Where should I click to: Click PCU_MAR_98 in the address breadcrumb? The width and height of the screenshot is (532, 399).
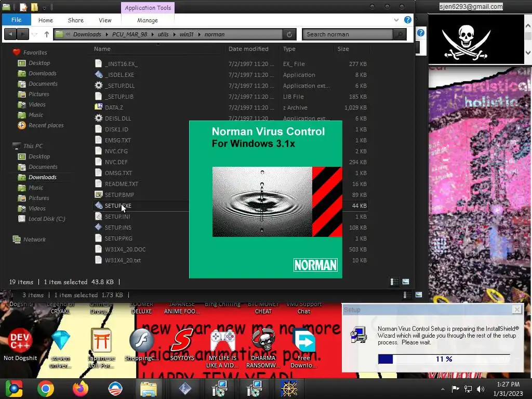click(129, 34)
